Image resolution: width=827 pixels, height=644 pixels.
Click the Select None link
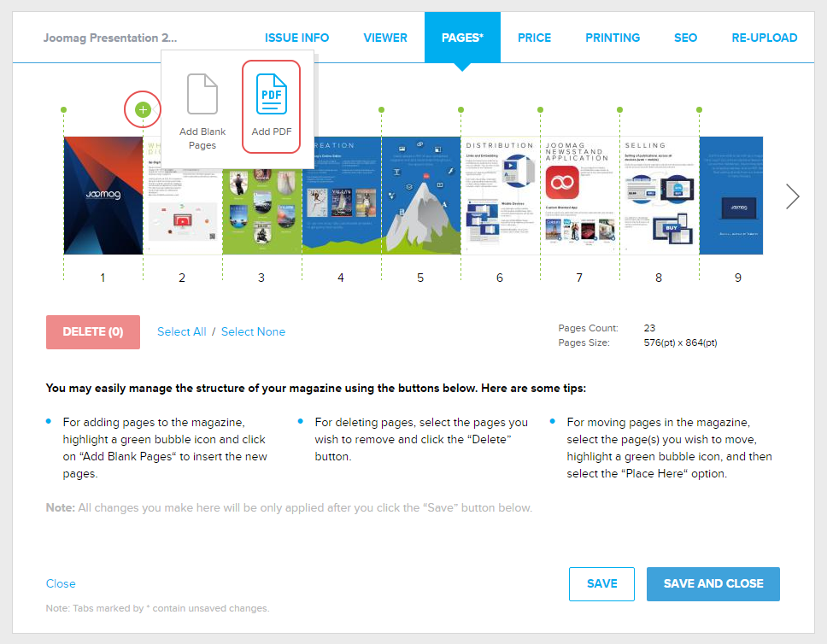pos(253,331)
